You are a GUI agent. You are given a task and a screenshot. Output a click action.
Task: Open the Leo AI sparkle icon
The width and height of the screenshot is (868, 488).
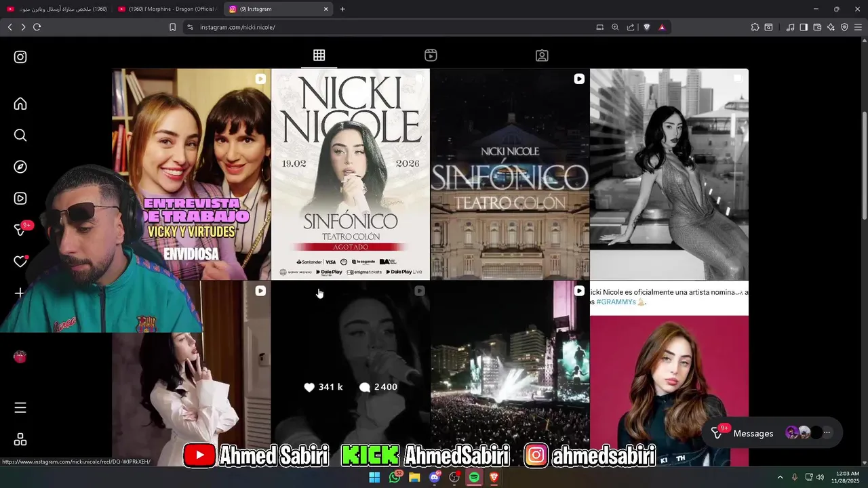pyautogui.click(x=831, y=27)
